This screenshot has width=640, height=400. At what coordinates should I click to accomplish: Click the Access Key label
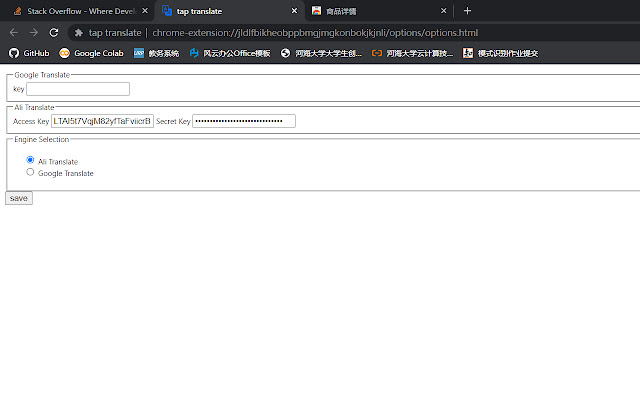31,121
